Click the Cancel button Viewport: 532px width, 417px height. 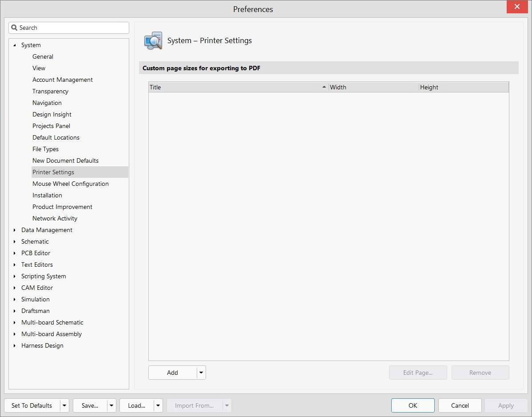(460, 405)
